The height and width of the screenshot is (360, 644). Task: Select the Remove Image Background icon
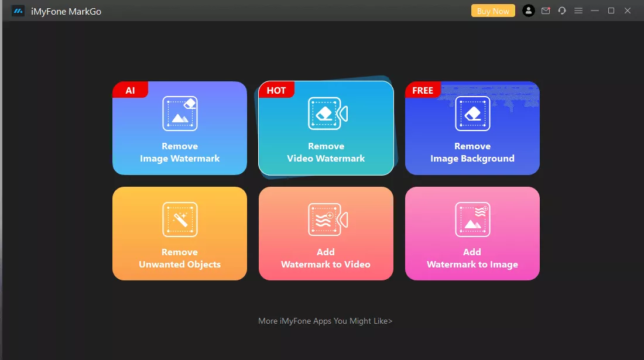click(472, 114)
